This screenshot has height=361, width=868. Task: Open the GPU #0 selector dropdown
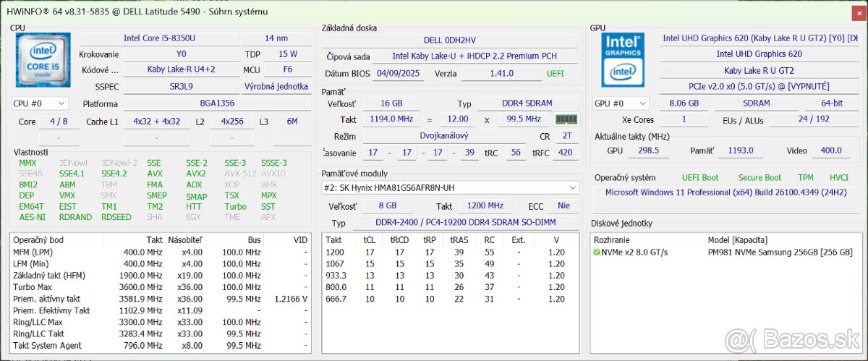coord(620,103)
